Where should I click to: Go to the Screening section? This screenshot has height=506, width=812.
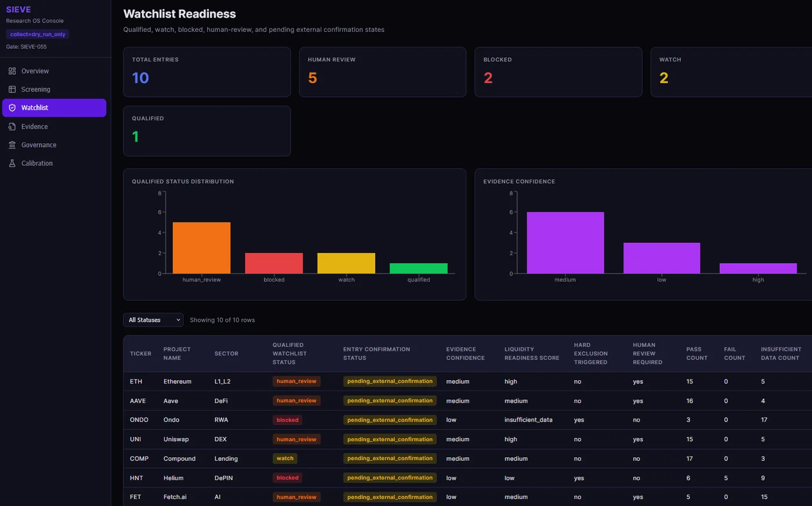[54, 89]
